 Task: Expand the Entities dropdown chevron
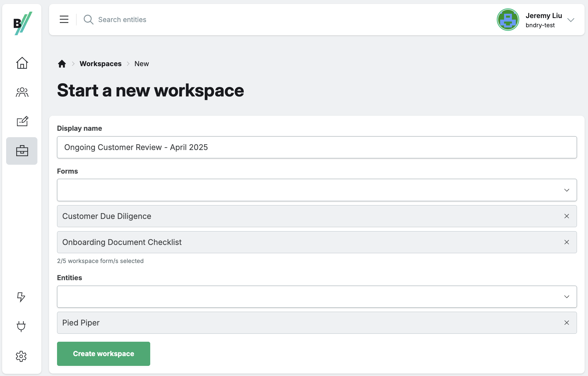[567, 297]
